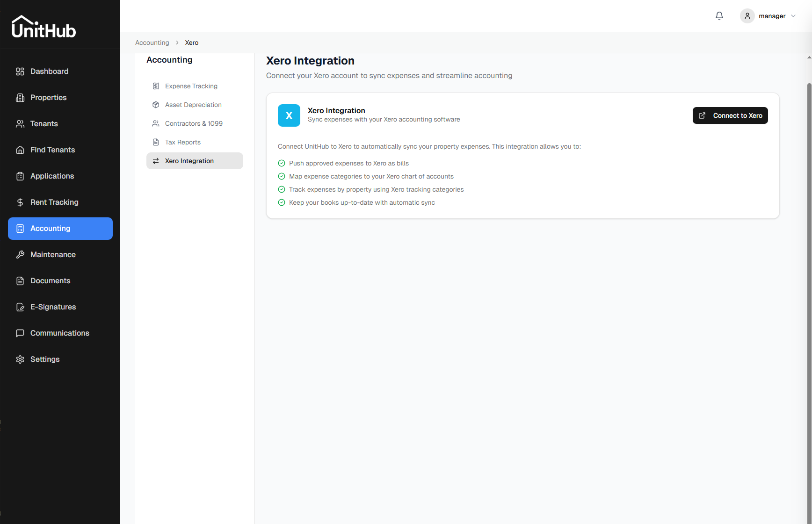Open Applications from sidebar
Viewport: 812px width, 524px height.
click(x=60, y=176)
